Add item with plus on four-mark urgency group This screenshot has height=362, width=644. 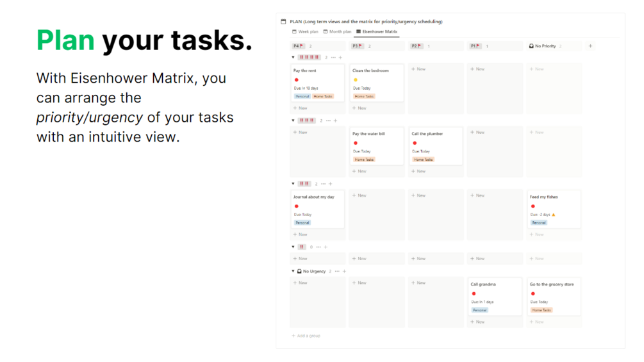click(x=335, y=120)
